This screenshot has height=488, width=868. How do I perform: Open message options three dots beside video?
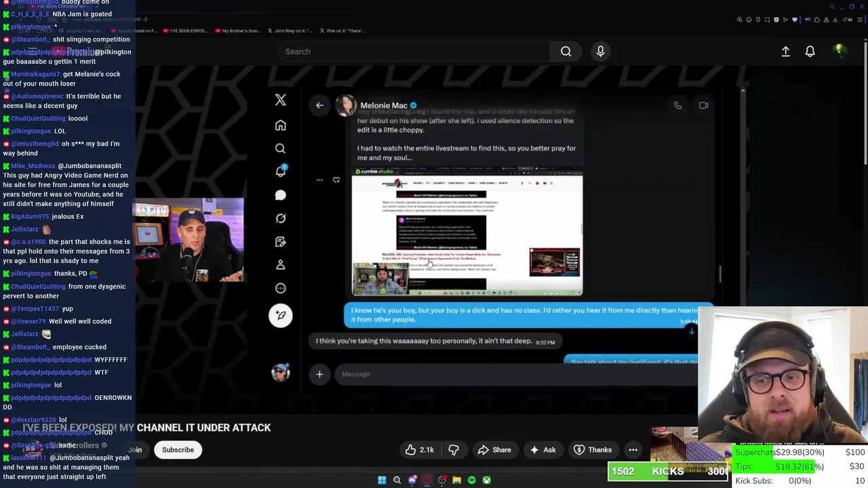[319, 180]
